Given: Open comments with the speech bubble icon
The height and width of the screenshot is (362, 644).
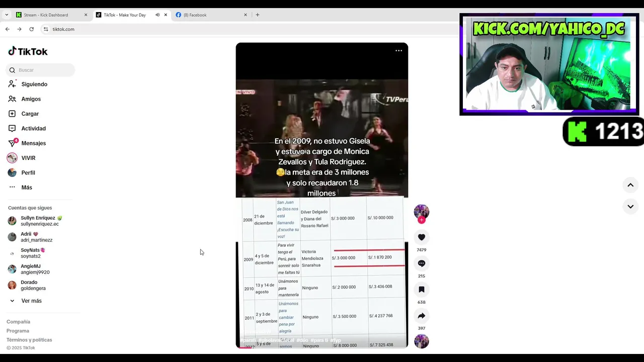Looking at the screenshot, I should click(422, 263).
